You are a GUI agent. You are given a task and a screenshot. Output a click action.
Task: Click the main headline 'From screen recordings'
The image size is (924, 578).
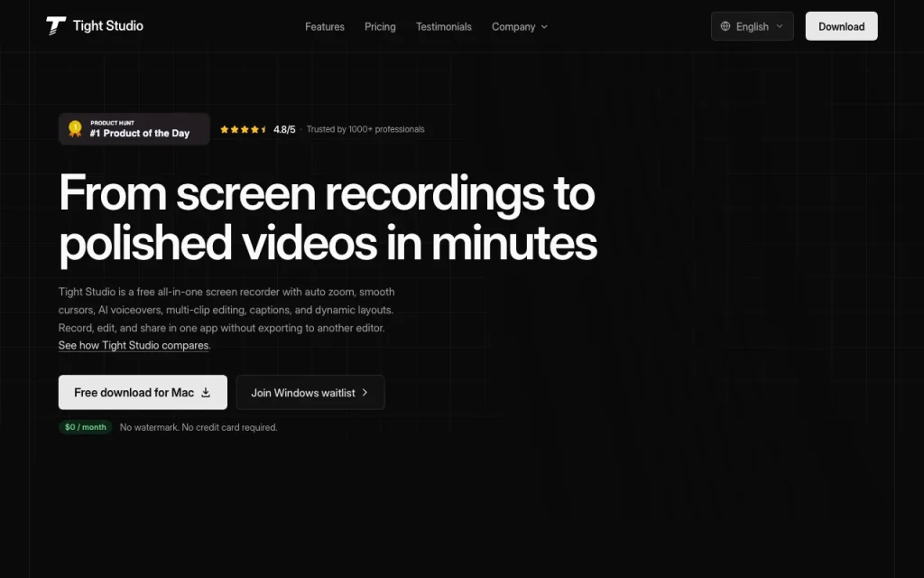coord(328,218)
